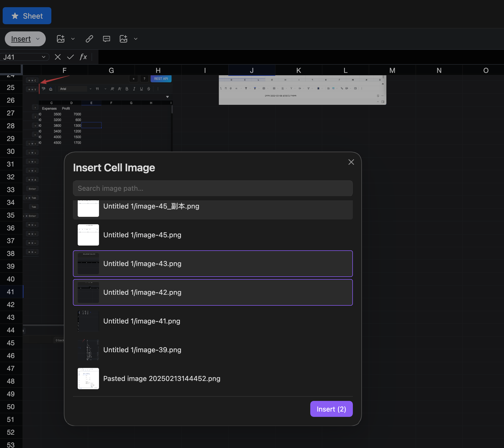Select column header M

(x=392, y=70)
